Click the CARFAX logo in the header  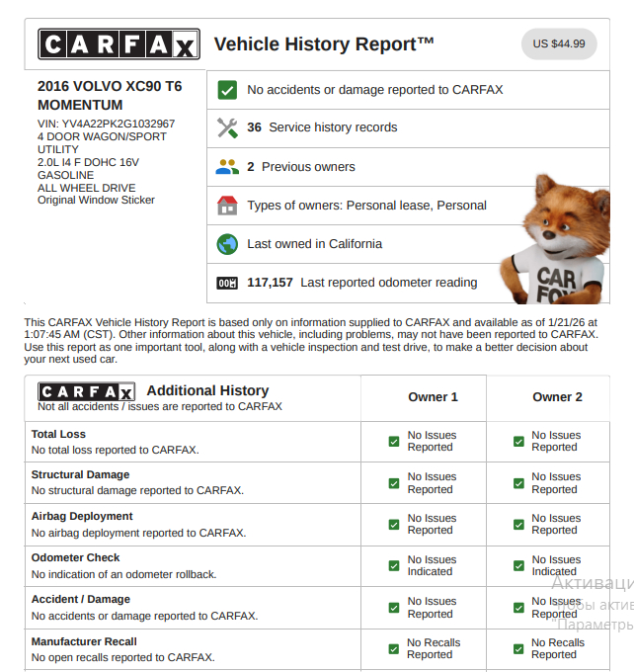pos(119,44)
